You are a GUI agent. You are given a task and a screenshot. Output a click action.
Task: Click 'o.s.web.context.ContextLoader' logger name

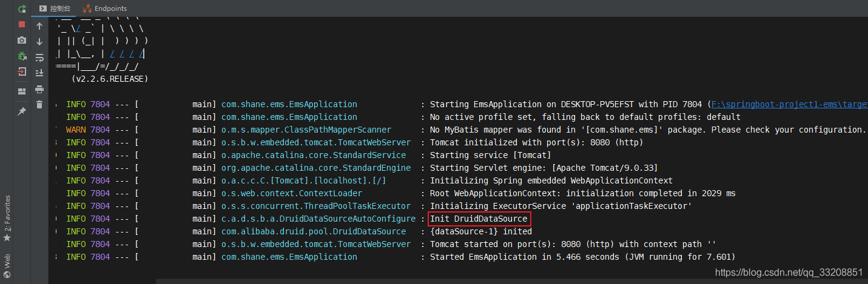[292, 193]
